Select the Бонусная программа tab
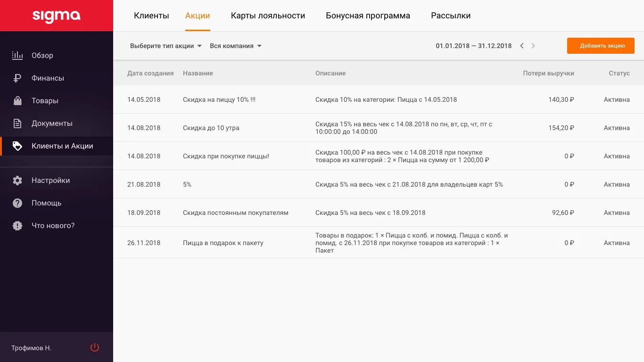Viewport: 644px width, 362px height. pos(368,16)
